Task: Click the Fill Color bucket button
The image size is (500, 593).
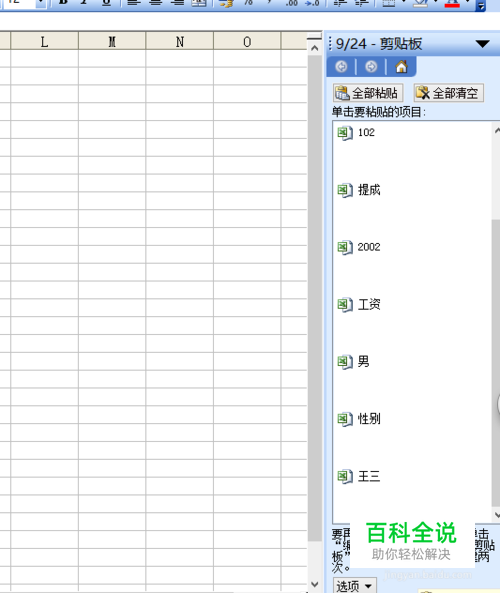Action: tap(420, 3)
